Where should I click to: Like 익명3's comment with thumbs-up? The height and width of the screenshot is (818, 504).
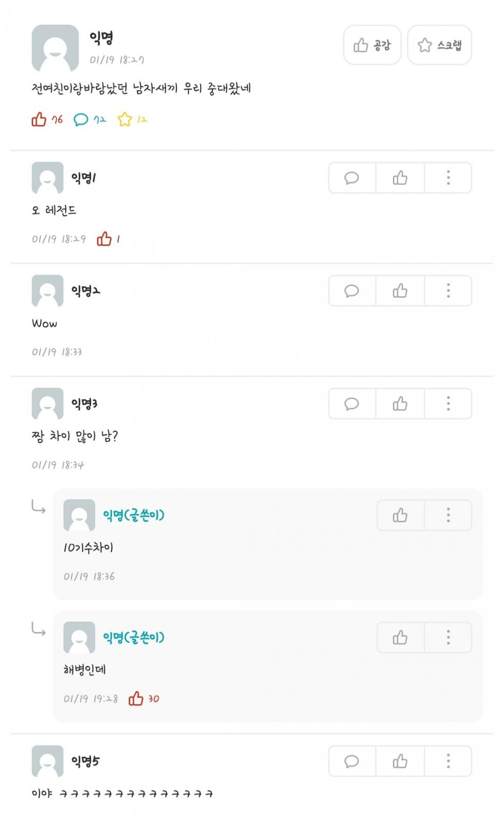(400, 404)
